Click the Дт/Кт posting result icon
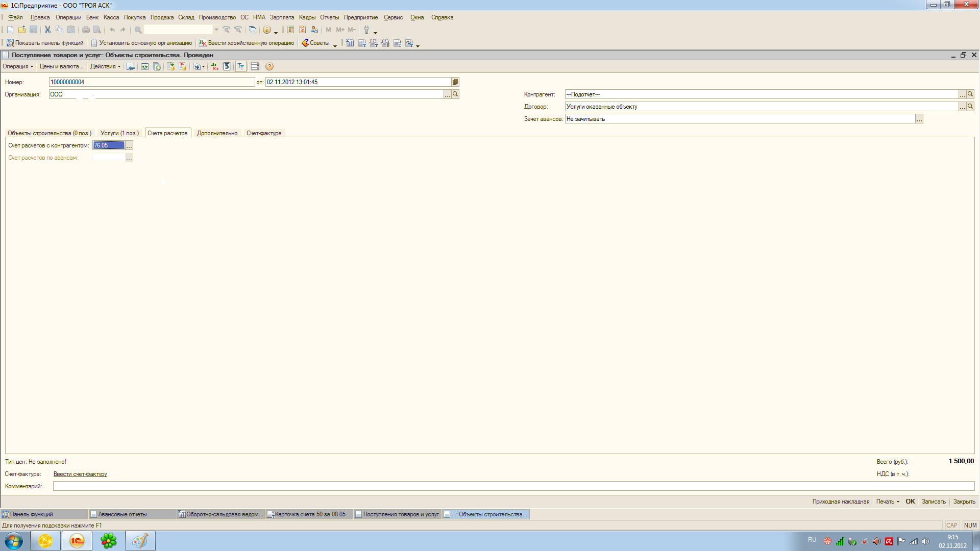The image size is (980, 551). click(214, 66)
